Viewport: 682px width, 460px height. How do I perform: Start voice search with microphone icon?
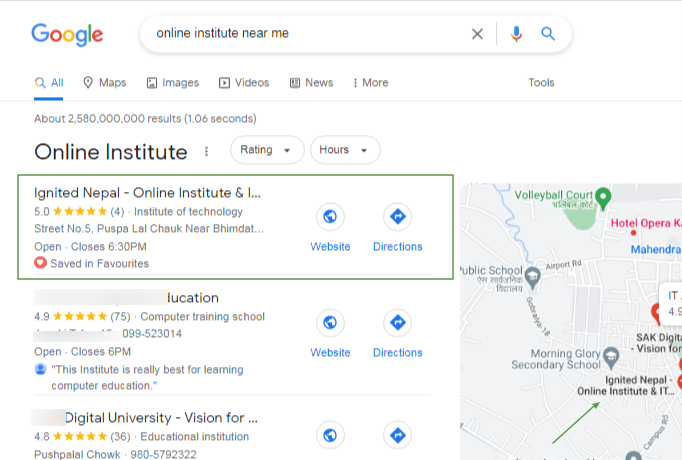516,34
